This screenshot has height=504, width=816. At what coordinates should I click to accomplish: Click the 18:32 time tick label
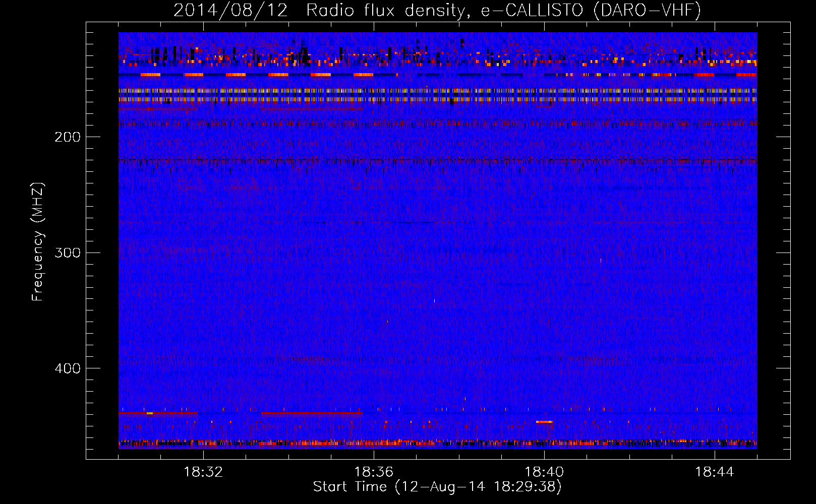[x=203, y=472]
